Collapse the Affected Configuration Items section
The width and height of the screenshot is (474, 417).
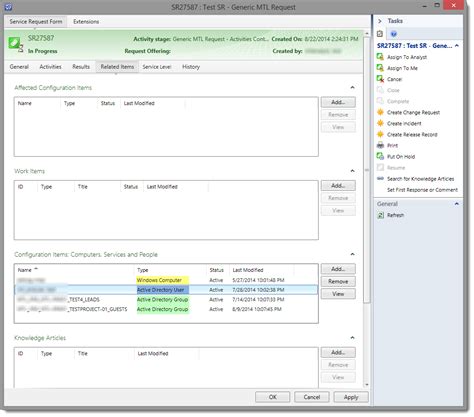coord(352,87)
